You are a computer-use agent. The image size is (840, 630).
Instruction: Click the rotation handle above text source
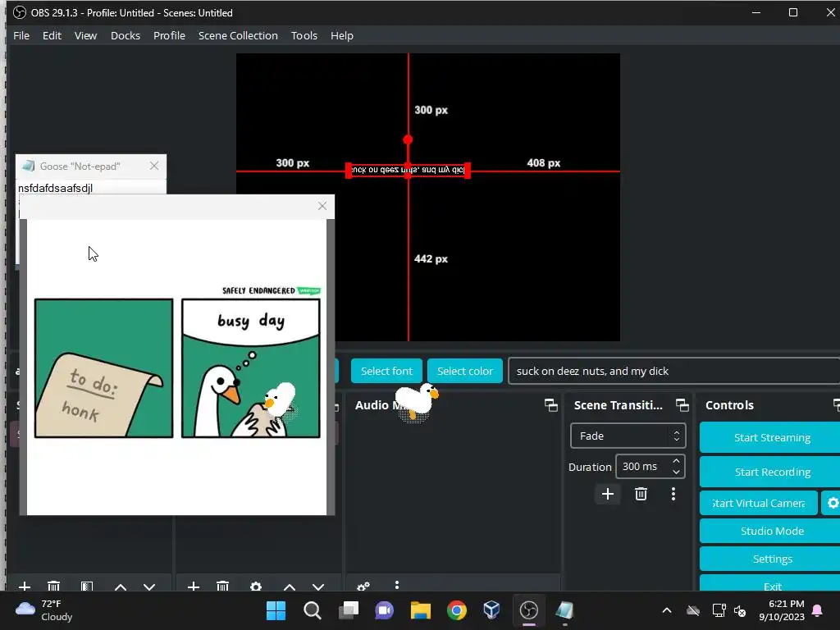408,139
